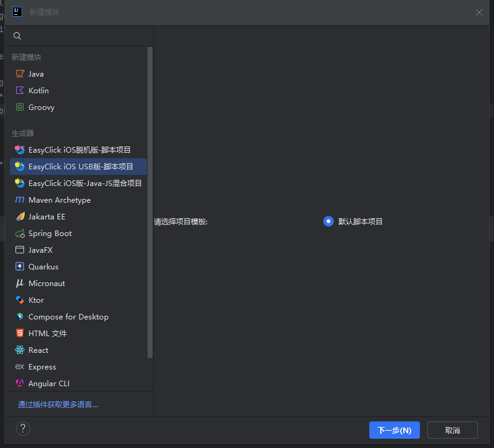Select the React generator icon
494x448 pixels.
(x=20, y=350)
